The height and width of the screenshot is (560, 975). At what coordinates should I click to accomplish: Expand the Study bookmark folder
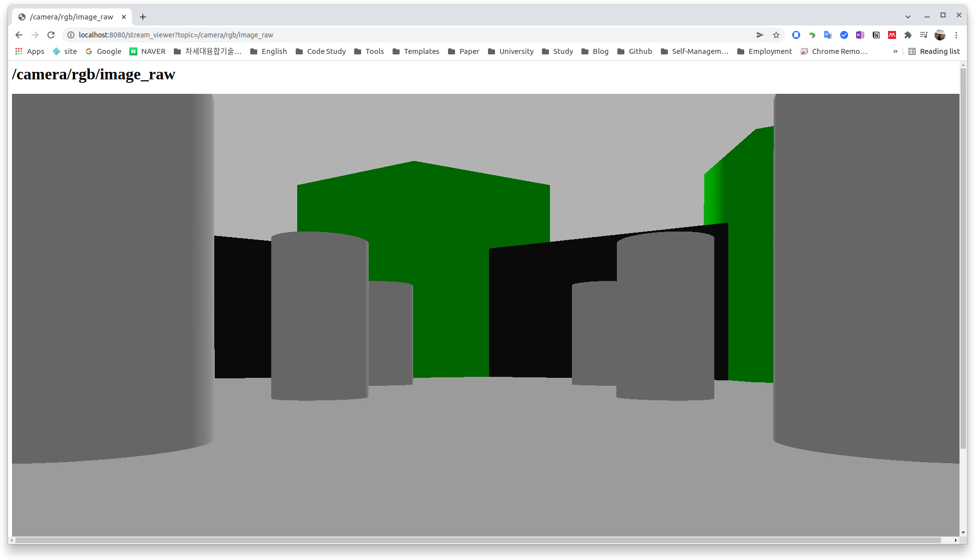coord(557,51)
